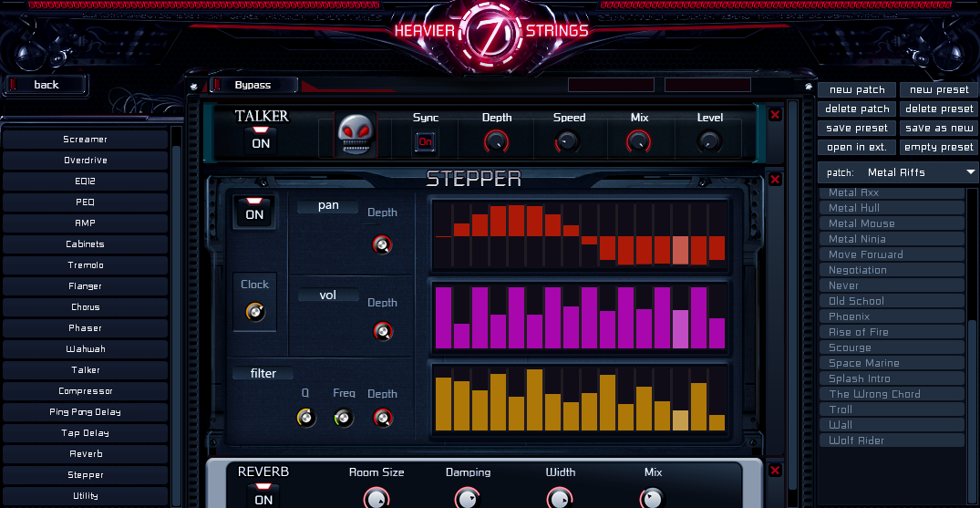Click highlighted step in vol sequencer
Image resolution: width=980 pixels, height=508 pixels.
tap(681, 329)
